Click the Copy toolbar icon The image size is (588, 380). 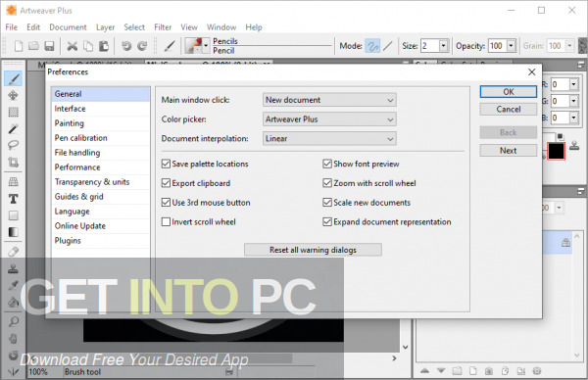(x=88, y=46)
